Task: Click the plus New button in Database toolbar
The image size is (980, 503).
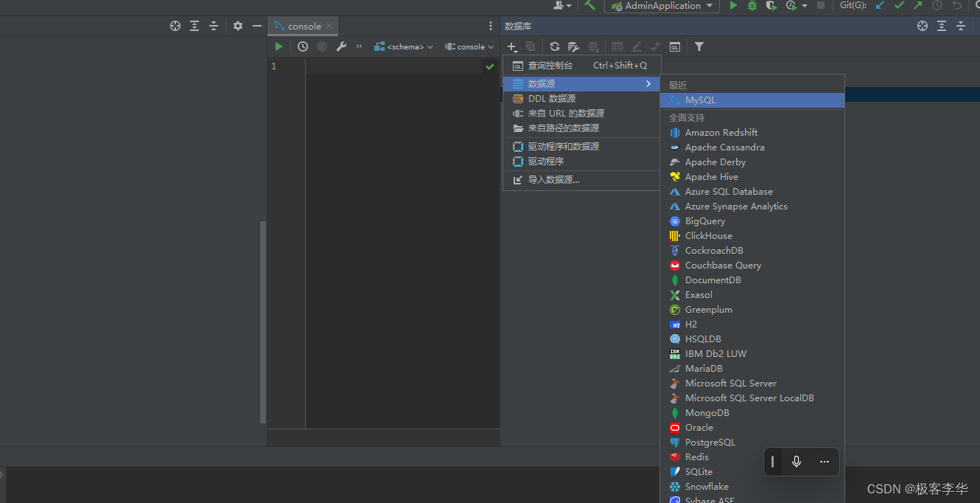Action: pos(512,46)
